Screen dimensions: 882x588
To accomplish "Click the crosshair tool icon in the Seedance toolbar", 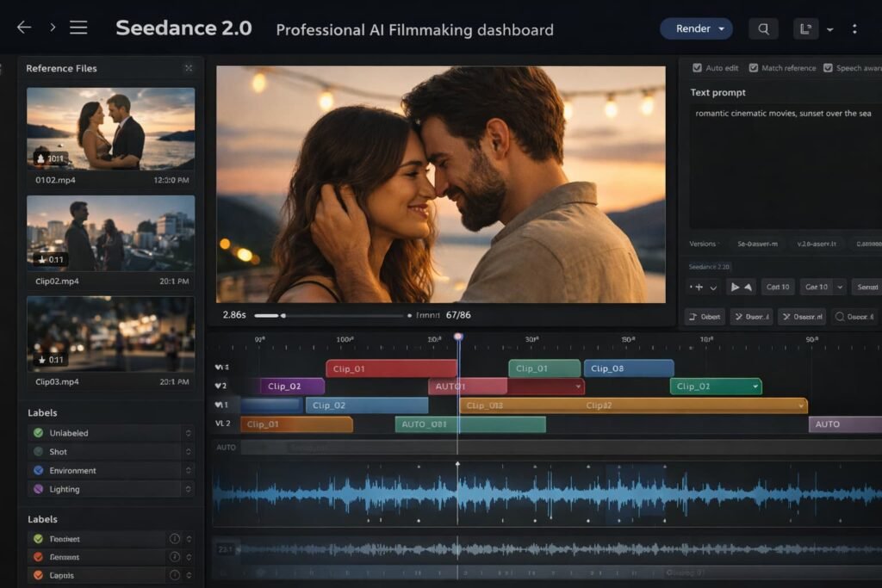I will (x=699, y=288).
